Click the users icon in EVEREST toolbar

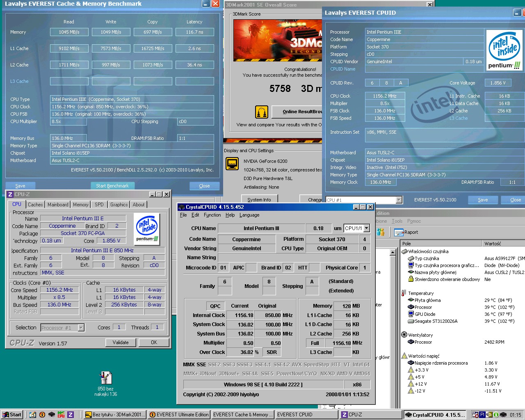click(381, 232)
